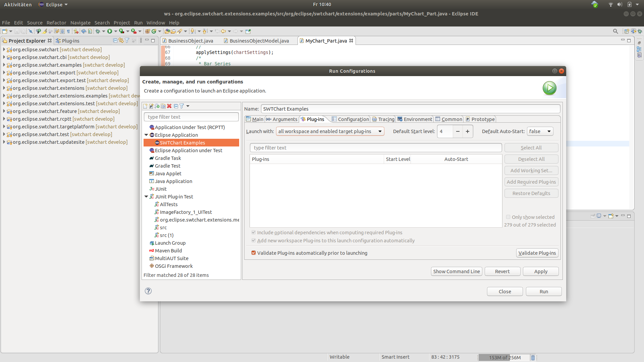The height and width of the screenshot is (362, 644).
Task: Click the Back navigation yellow arrow
Action: pos(223,31)
